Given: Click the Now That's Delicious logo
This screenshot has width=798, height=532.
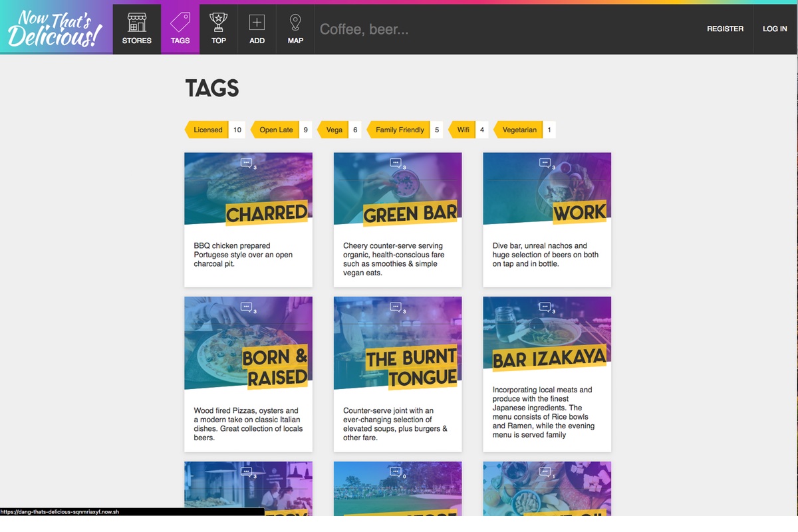Looking at the screenshot, I should point(56,29).
